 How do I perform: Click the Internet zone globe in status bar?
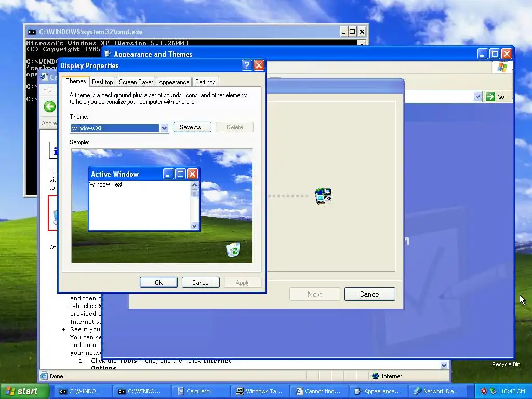(x=375, y=376)
